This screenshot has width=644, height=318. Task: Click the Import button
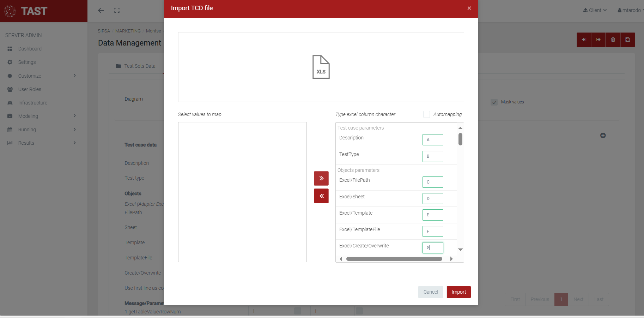pos(458,292)
